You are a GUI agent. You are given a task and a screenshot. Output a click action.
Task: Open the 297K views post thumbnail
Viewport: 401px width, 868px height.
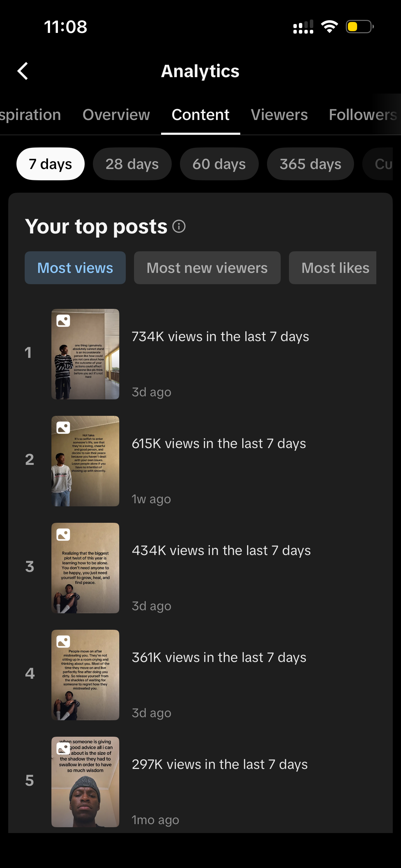click(x=85, y=782)
